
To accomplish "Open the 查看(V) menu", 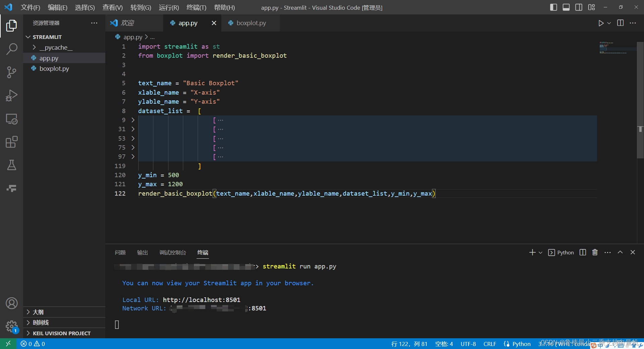I will tap(112, 7).
